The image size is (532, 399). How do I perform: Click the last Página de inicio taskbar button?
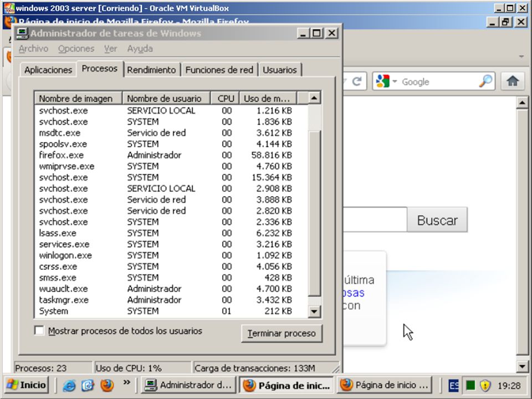pyautogui.click(x=385, y=385)
